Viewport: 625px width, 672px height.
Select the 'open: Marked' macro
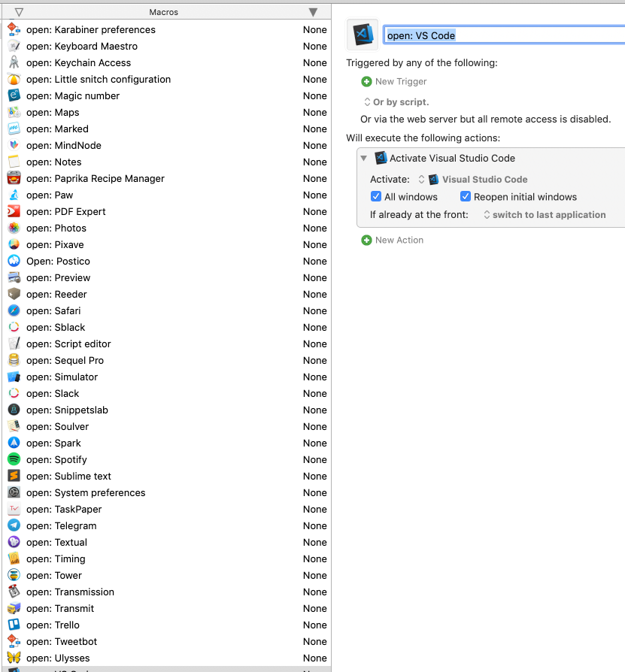coord(167,129)
